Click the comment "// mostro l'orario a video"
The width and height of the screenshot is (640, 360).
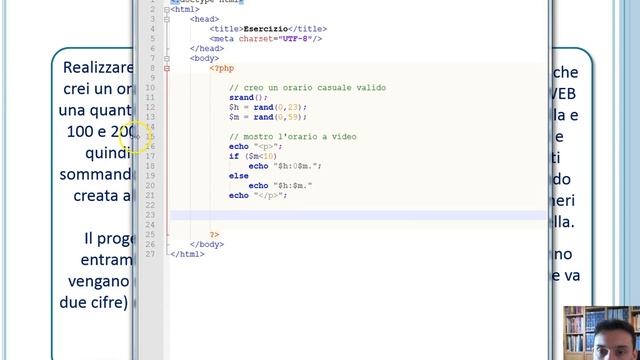(293, 137)
